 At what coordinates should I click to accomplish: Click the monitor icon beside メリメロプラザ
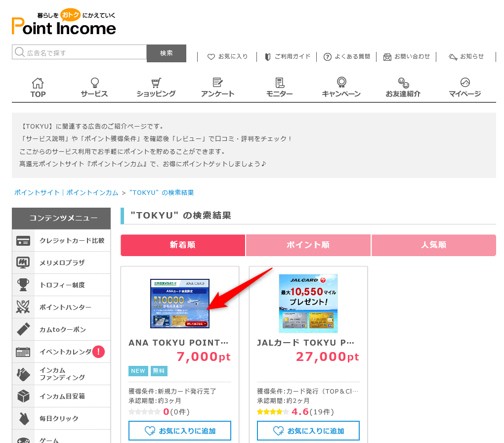[23, 263]
